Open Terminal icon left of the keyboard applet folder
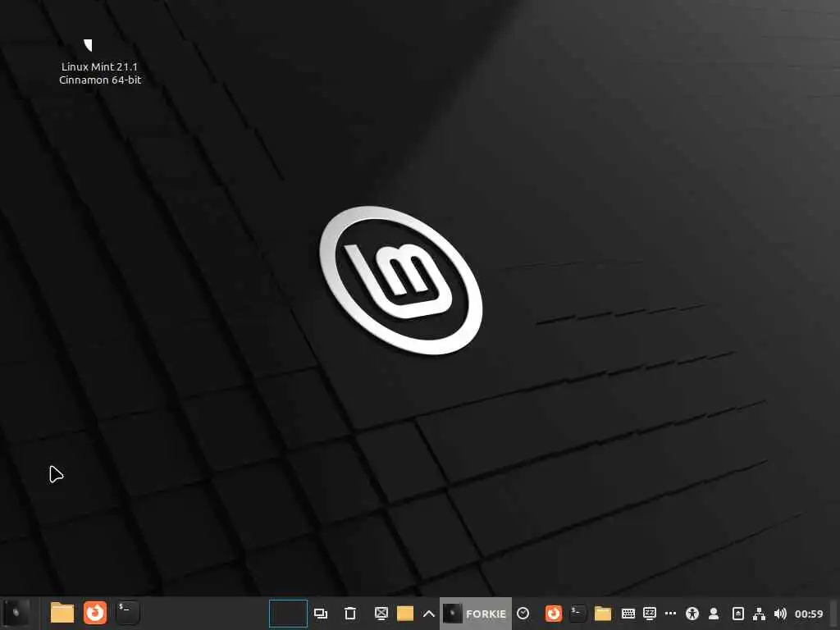The width and height of the screenshot is (840, 630). 577,614
